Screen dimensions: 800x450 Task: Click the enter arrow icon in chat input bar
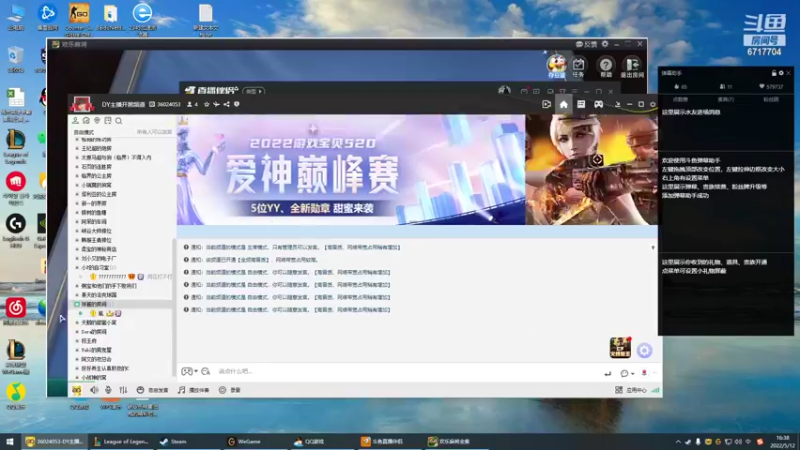click(x=608, y=373)
